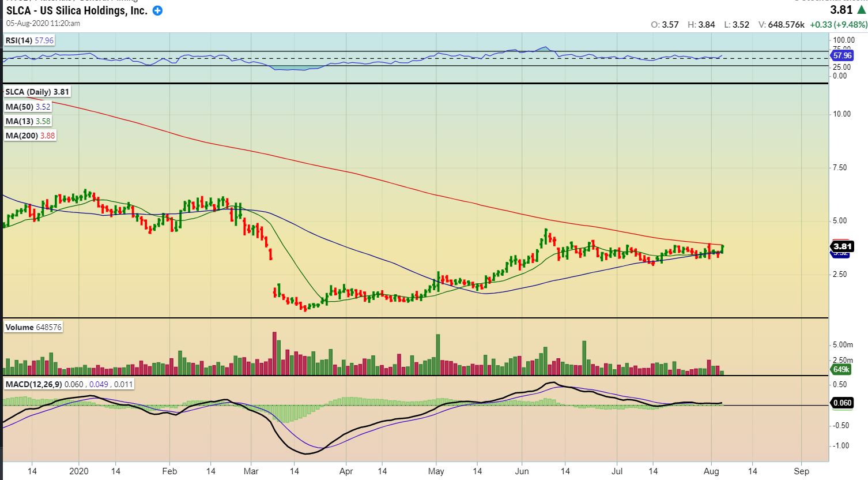Click the V: 648.576k volume readout
Viewport: 868px width, 480px height.
click(x=782, y=25)
